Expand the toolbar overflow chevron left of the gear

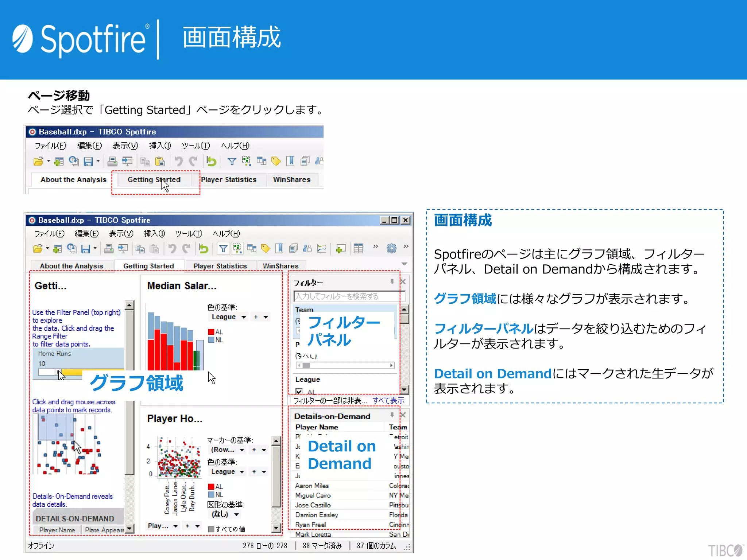click(x=375, y=247)
